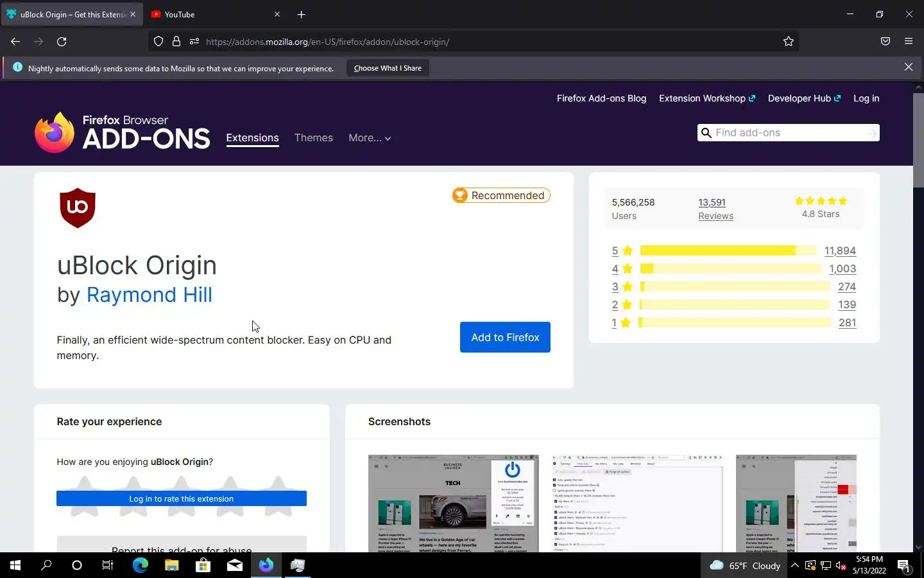
Task: Open second settings screenshot thumbnail
Action: coord(637,504)
